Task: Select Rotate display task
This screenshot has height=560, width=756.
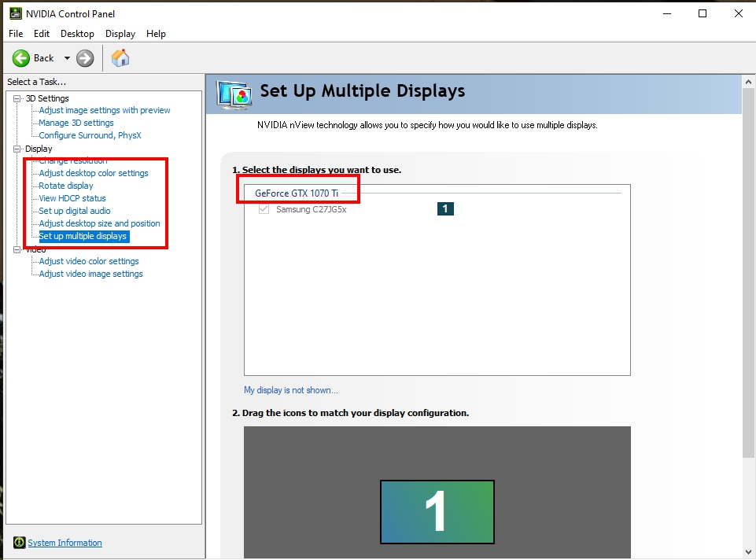Action: coord(65,186)
